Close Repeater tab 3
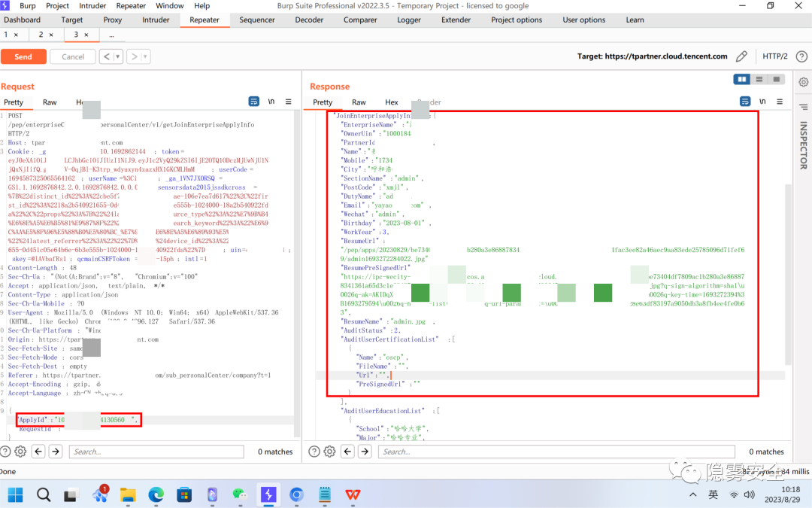The image size is (812, 508). click(x=86, y=35)
